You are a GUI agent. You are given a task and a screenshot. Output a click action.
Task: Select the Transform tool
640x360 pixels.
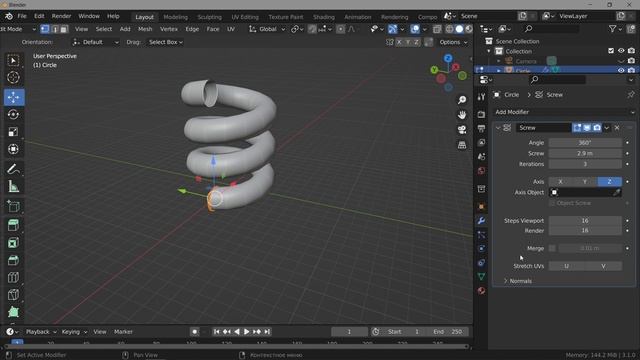13,149
